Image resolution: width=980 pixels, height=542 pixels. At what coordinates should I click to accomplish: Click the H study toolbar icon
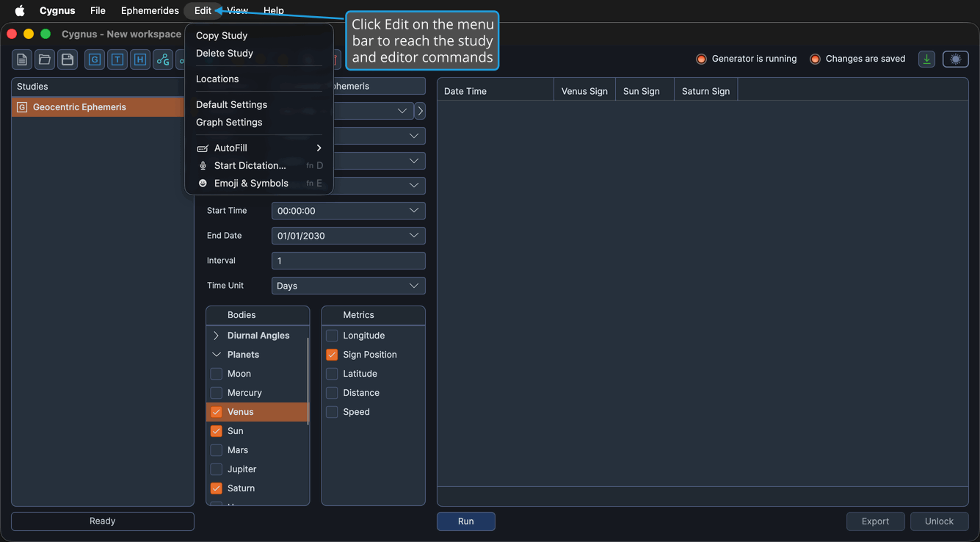(140, 59)
